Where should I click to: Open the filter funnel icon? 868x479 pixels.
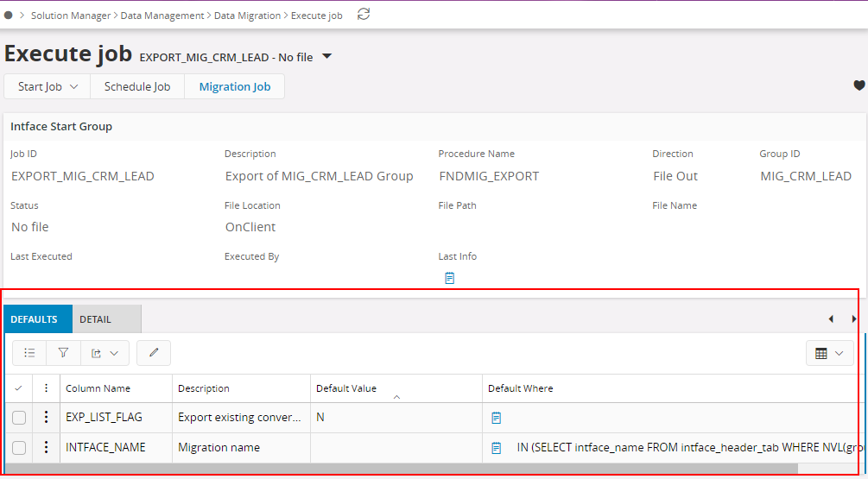click(63, 353)
